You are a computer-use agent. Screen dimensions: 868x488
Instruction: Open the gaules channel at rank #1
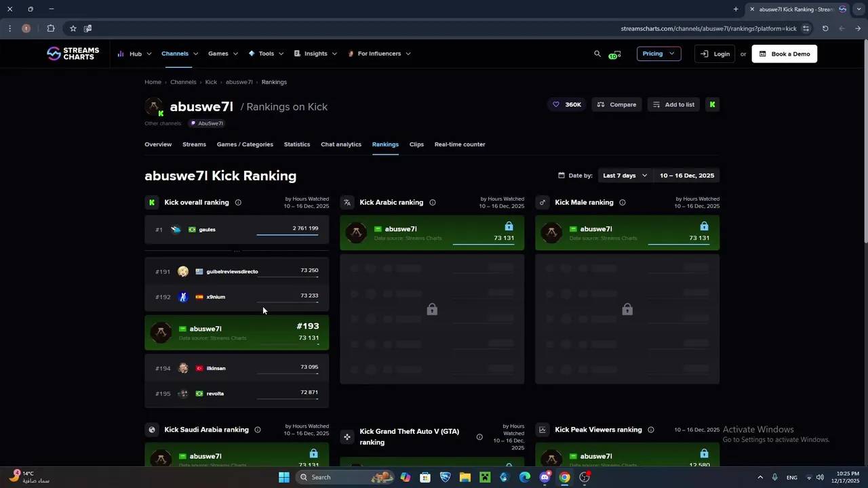point(237,230)
